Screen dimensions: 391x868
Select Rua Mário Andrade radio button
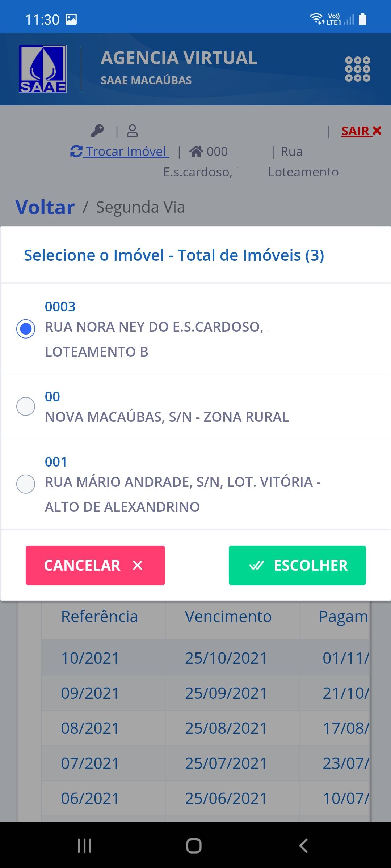pos(26,484)
